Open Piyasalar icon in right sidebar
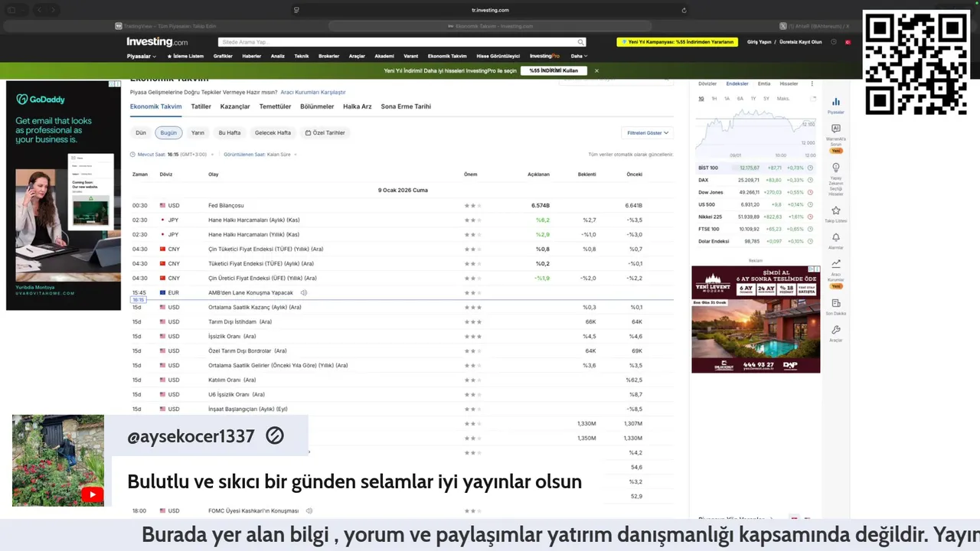This screenshot has height=551, width=980. pyautogui.click(x=835, y=102)
